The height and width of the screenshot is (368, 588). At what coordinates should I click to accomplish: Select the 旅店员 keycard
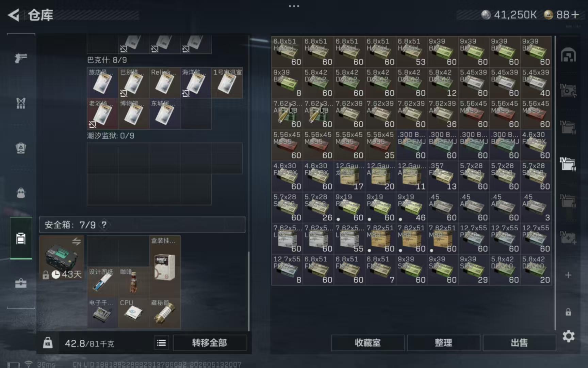click(x=102, y=83)
